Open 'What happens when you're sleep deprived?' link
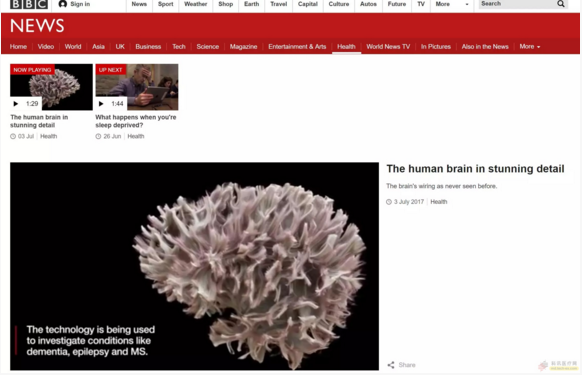The image size is (582, 375). click(x=136, y=121)
